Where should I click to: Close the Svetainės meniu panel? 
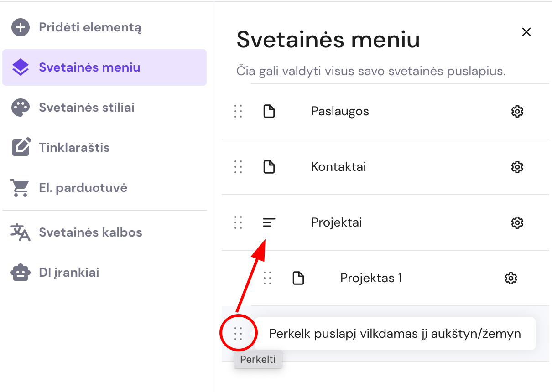click(526, 32)
